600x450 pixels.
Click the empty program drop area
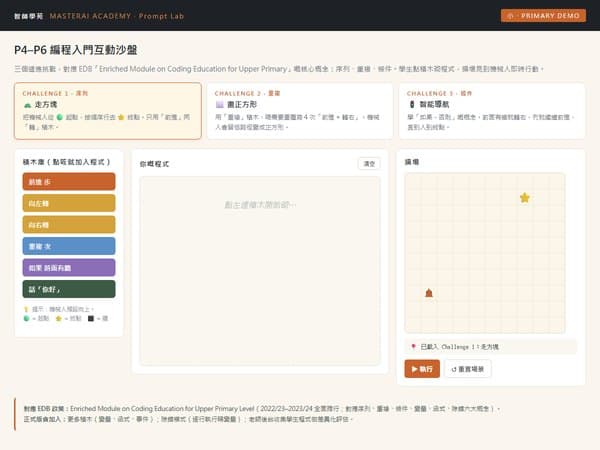pyautogui.click(x=260, y=271)
